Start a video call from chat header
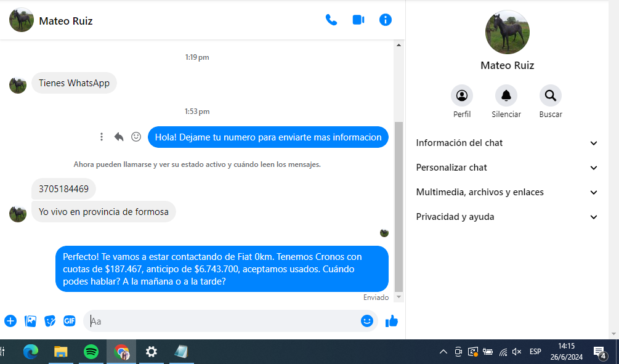Viewport: 619px width, 364px height. (358, 20)
